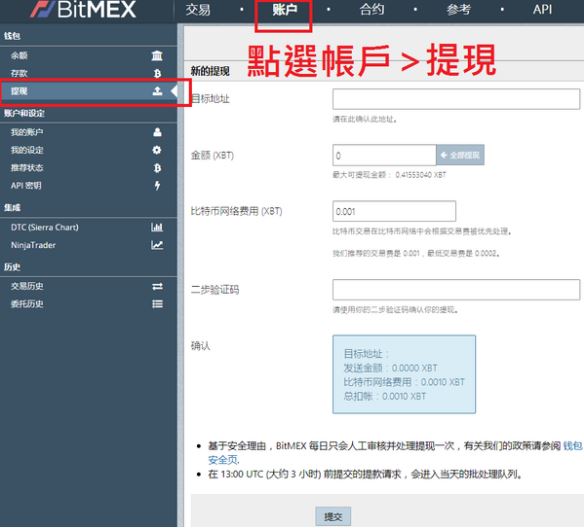The height and width of the screenshot is (528, 584).
Task: Open the 合约 top menu
Action: [x=372, y=9]
